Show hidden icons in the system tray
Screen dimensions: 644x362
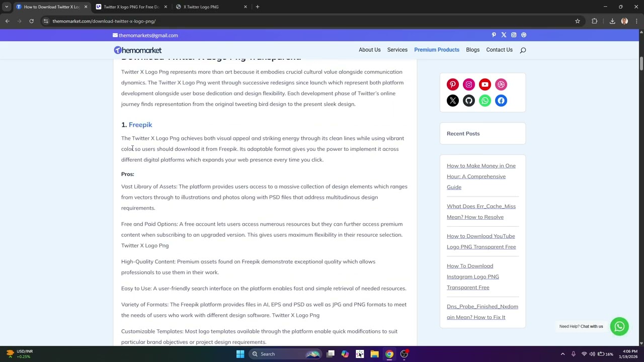[x=562, y=354]
